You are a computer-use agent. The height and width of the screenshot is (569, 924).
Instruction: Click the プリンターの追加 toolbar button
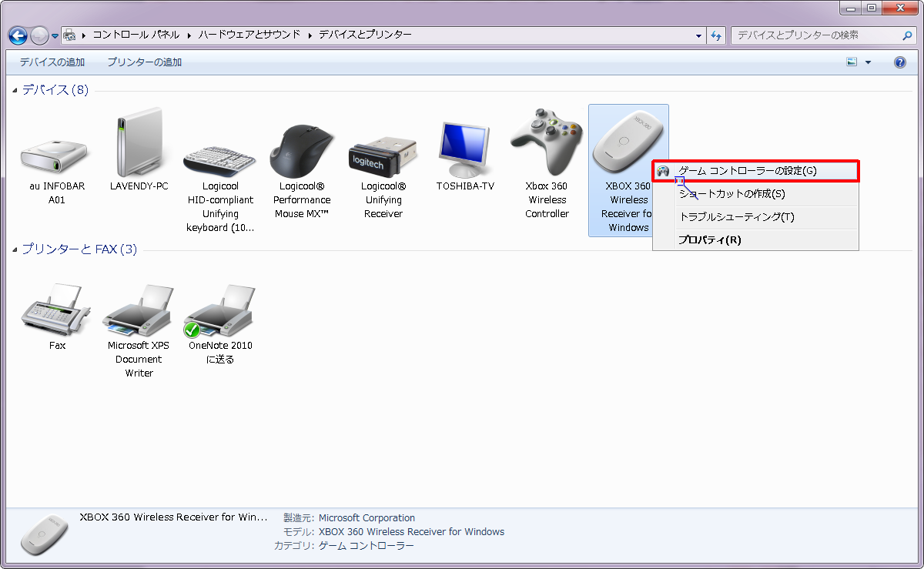coord(145,62)
